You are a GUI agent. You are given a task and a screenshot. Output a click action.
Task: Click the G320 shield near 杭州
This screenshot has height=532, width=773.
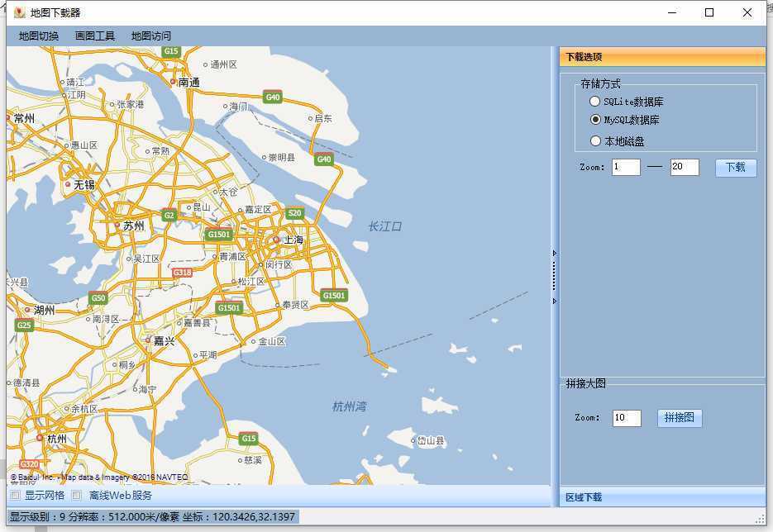coord(29,464)
